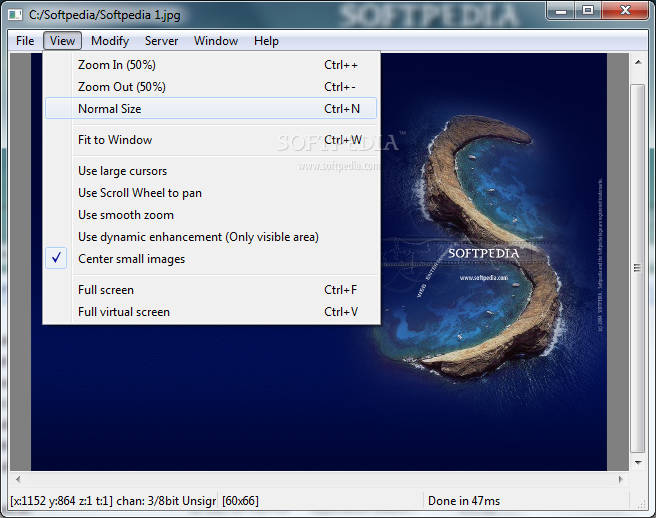The width and height of the screenshot is (656, 518).
Task: Enable Use Scroll Wheel to pan
Action: tap(211, 193)
